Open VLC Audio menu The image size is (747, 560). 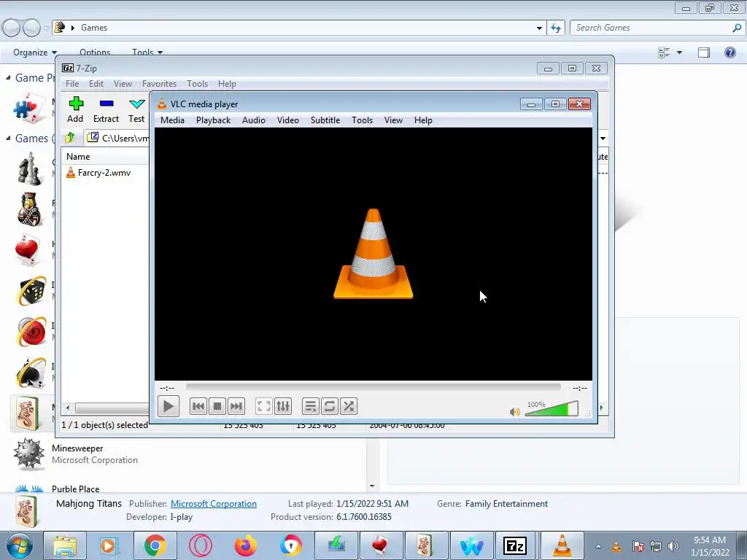tap(253, 120)
